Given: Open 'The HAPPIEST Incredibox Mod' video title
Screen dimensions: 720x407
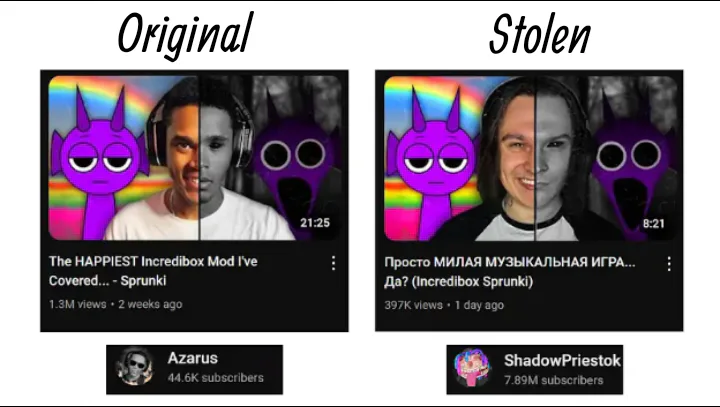Looking at the screenshot, I should pos(153,271).
